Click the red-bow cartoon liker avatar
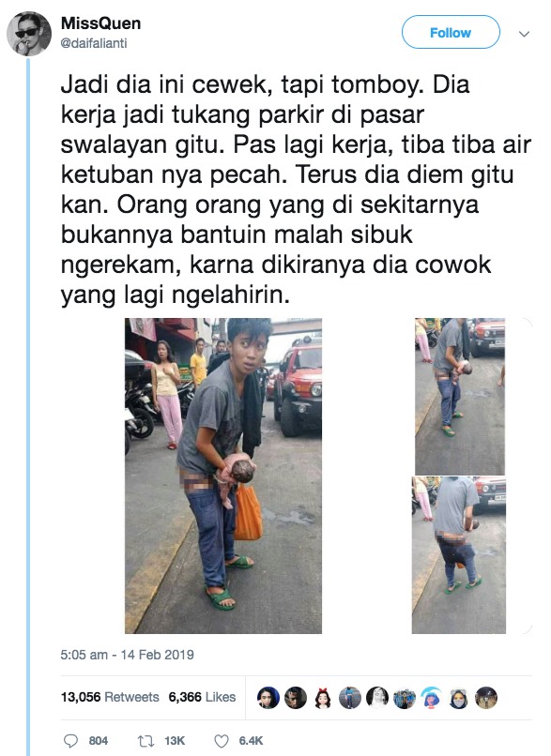This screenshot has width=551, height=756. [323, 697]
